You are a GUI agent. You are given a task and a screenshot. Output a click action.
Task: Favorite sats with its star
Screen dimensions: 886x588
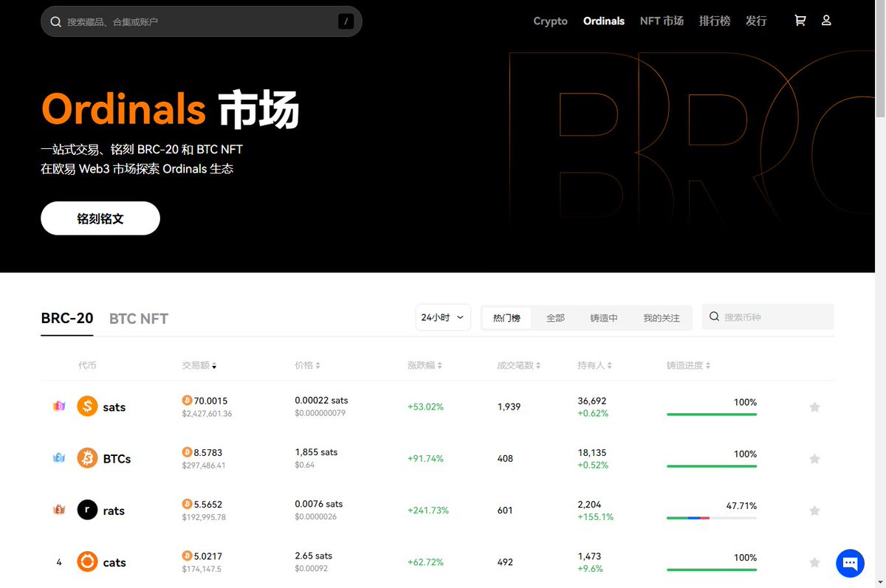(814, 407)
